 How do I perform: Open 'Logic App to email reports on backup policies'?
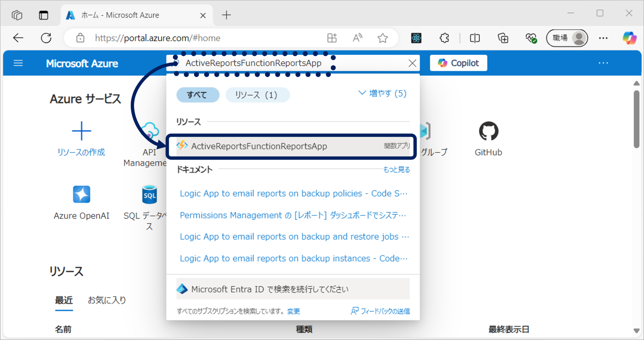click(293, 193)
